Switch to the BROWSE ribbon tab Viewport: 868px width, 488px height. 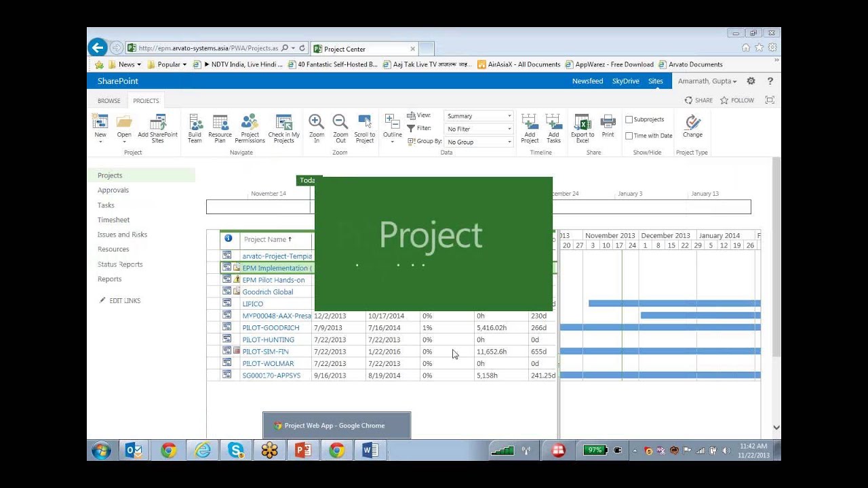(x=109, y=101)
